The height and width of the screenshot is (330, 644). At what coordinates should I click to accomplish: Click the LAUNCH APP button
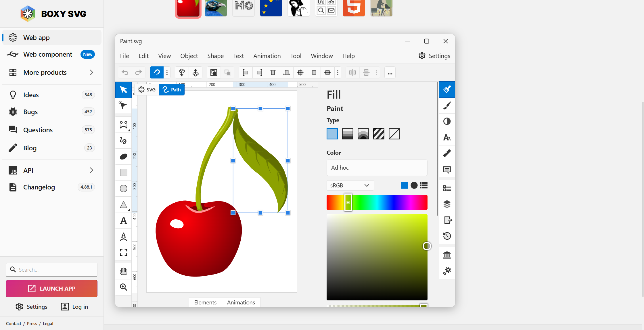52,288
